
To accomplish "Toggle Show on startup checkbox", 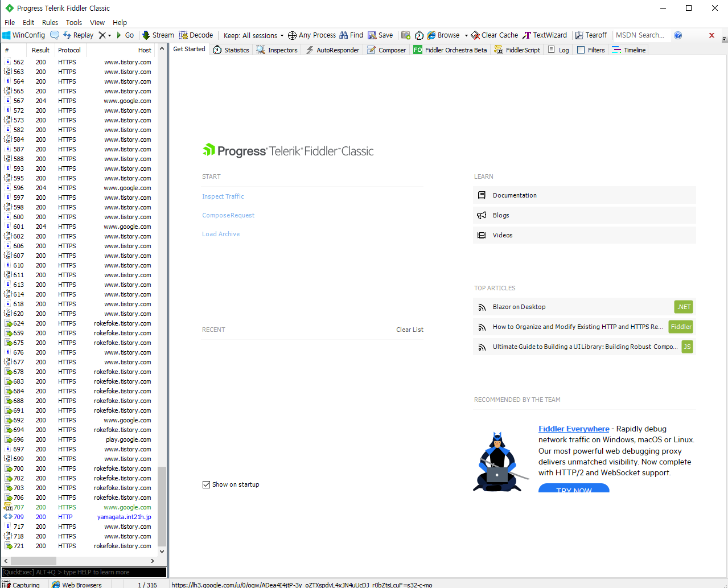I will coord(206,485).
